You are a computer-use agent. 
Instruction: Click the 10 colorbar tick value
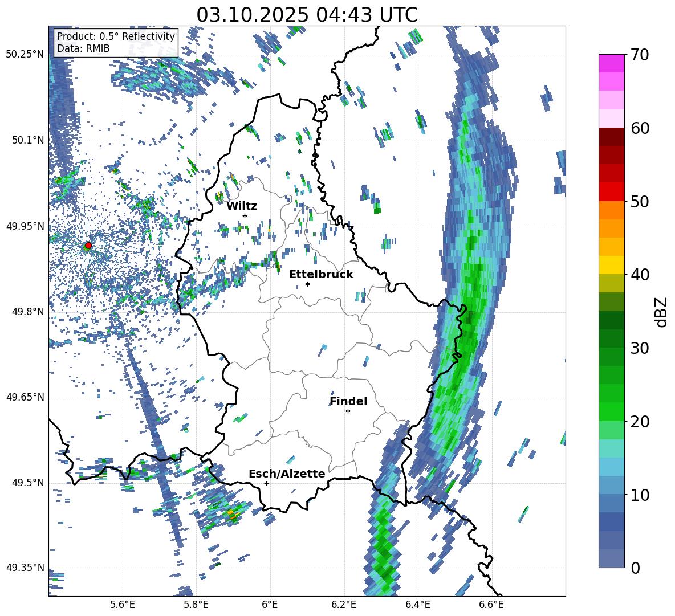point(640,495)
